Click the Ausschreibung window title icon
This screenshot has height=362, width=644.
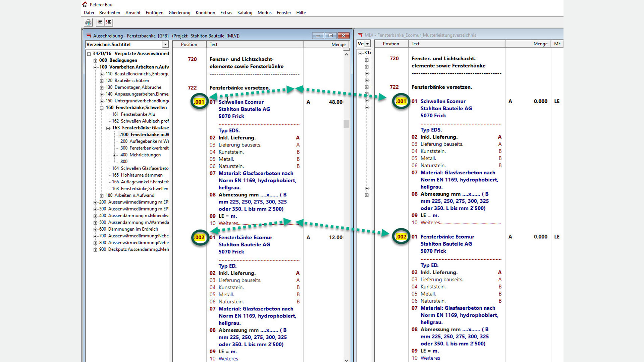pyautogui.click(x=89, y=36)
